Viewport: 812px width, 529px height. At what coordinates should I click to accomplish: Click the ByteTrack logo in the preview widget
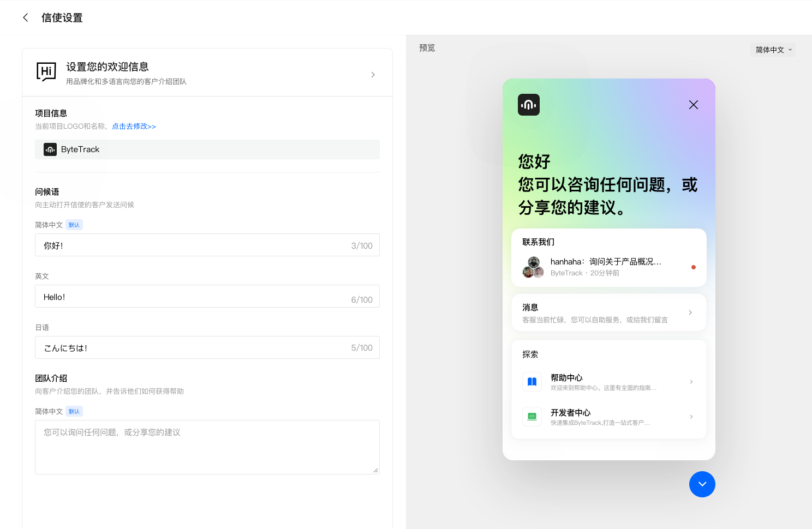(529, 105)
